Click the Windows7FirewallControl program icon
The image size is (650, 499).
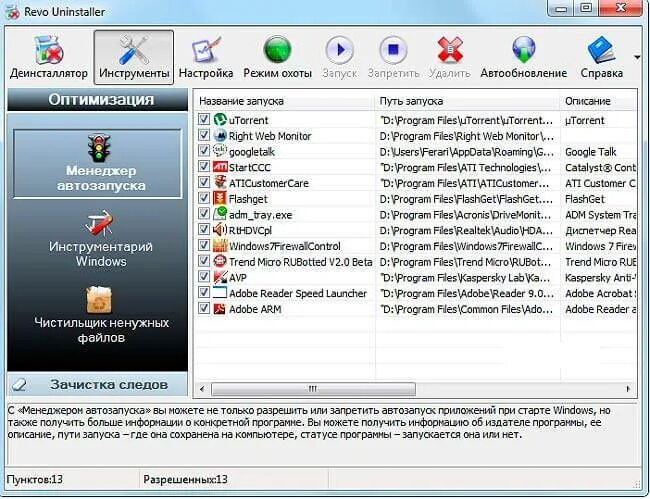220,245
